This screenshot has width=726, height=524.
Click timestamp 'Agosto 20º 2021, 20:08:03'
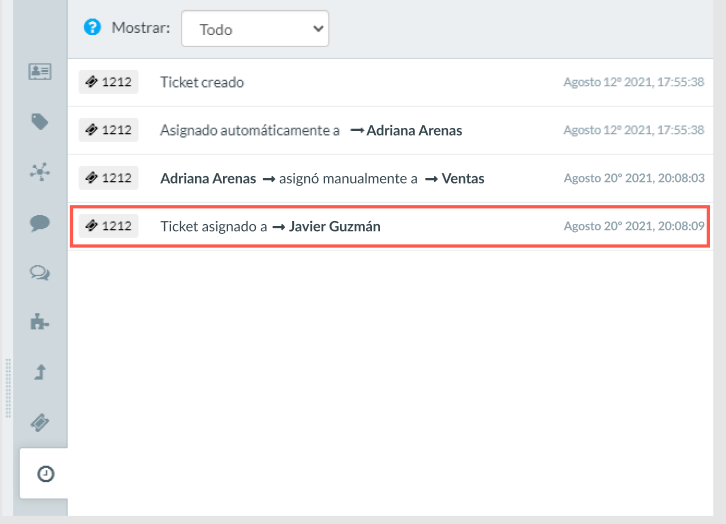634,178
